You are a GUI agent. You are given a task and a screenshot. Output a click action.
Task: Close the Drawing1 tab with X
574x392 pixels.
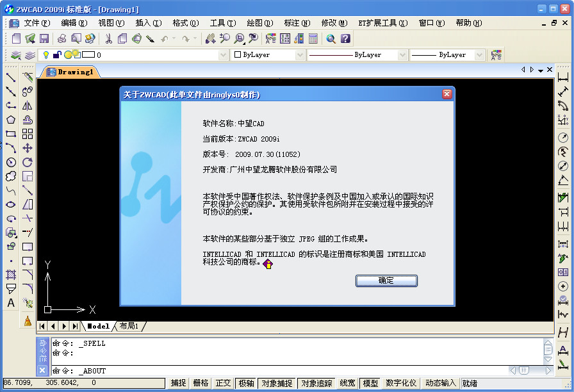[550, 70]
